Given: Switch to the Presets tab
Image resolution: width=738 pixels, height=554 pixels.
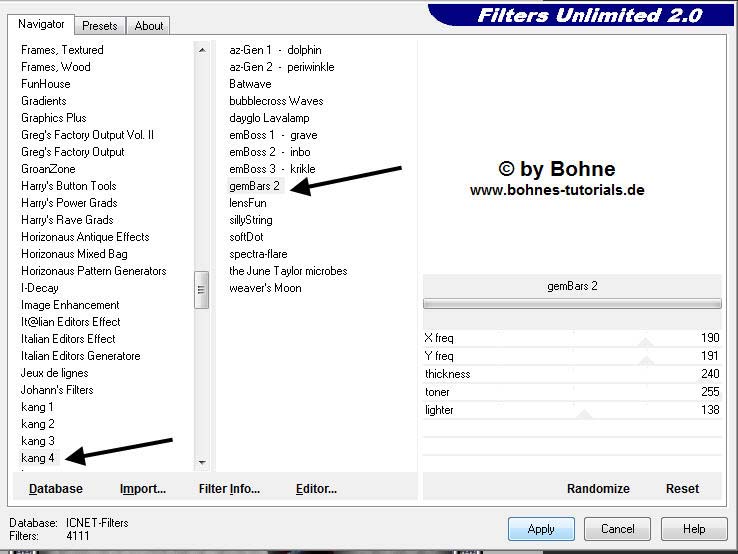Looking at the screenshot, I should tap(100, 26).
